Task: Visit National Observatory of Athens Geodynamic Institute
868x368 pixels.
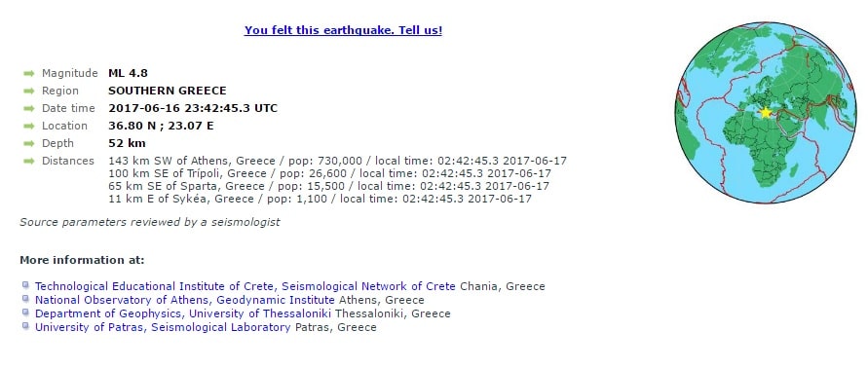Action: 185,301
